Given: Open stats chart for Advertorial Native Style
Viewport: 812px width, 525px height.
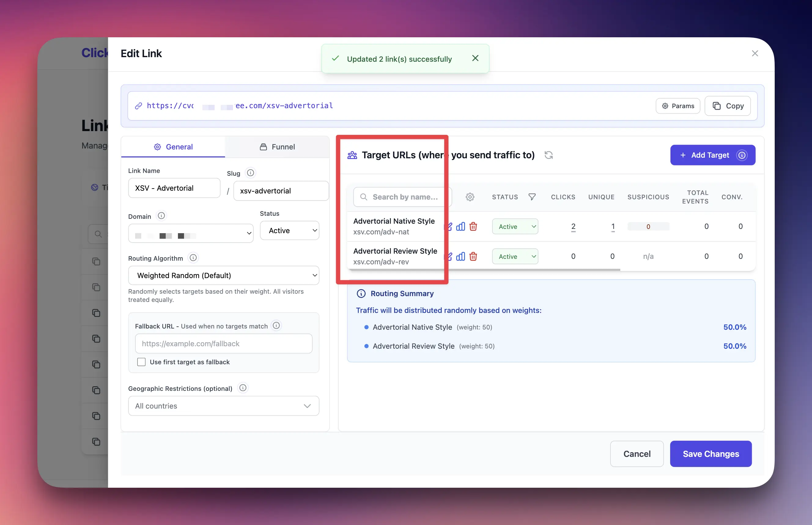Looking at the screenshot, I should click(460, 226).
